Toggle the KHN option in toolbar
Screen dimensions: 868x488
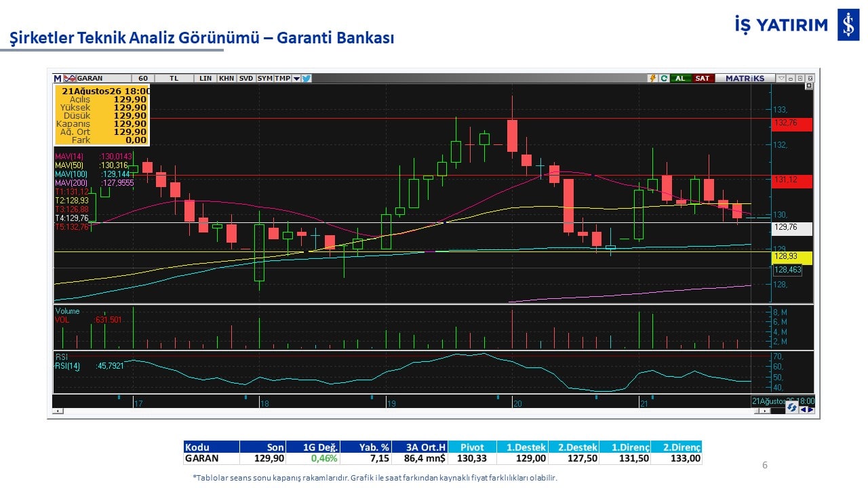tap(226, 78)
